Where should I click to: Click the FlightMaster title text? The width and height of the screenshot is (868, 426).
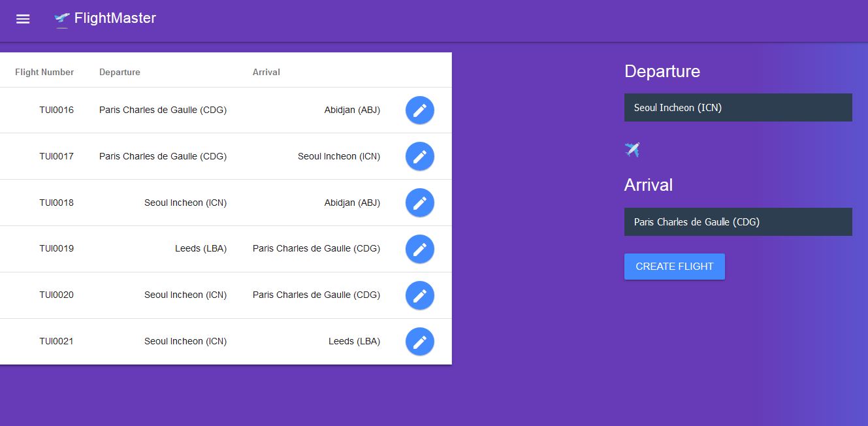(115, 19)
